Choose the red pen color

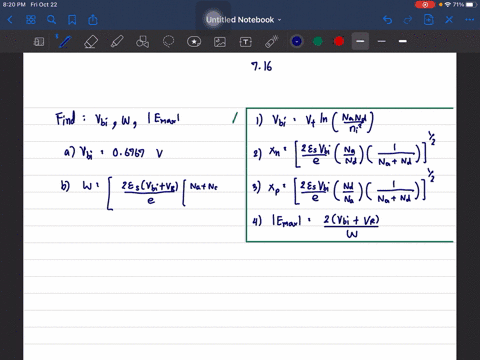(339, 41)
